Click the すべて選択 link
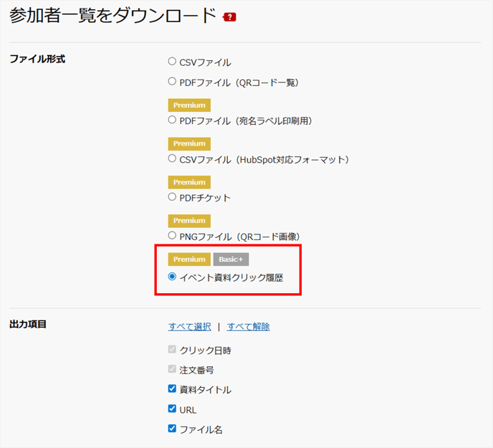 (190, 327)
